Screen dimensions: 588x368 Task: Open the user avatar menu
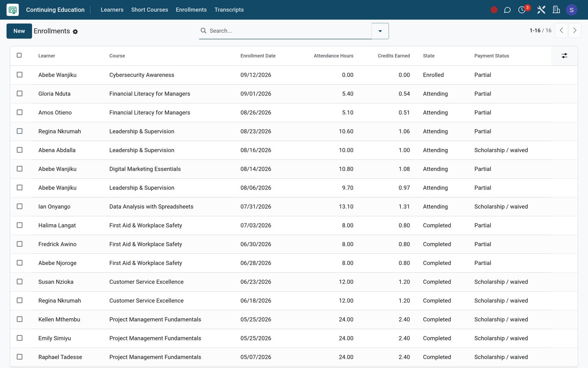[571, 10]
